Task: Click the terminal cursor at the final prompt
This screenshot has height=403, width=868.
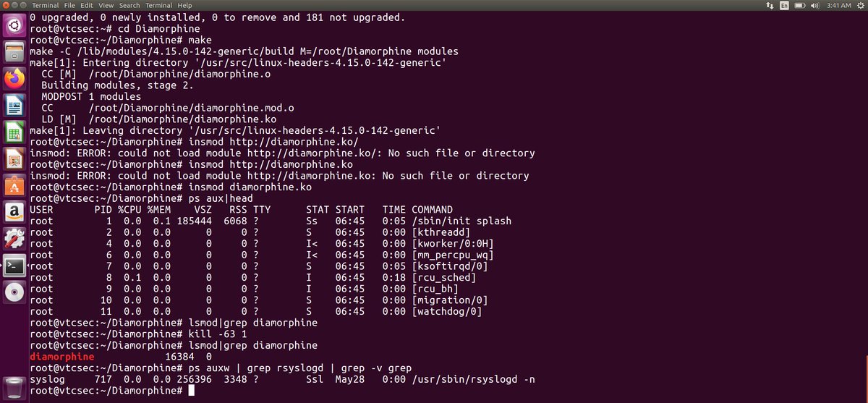Action: [191, 391]
